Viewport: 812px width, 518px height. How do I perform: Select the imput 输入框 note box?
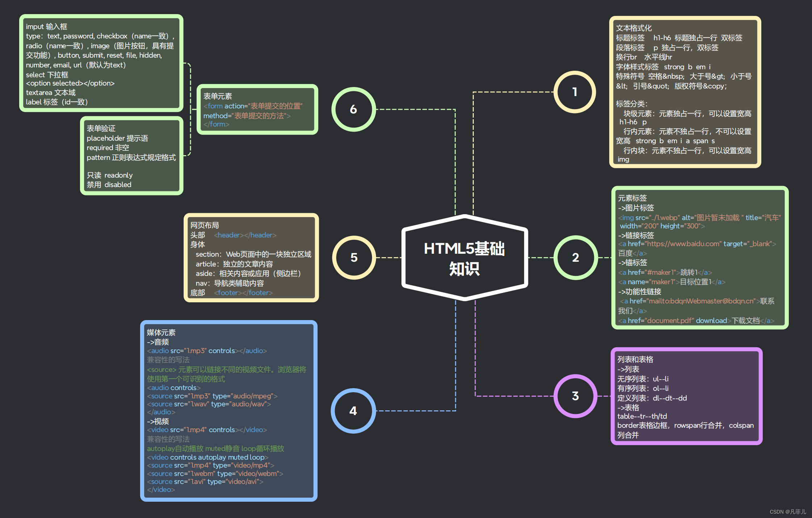click(x=101, y=63)
